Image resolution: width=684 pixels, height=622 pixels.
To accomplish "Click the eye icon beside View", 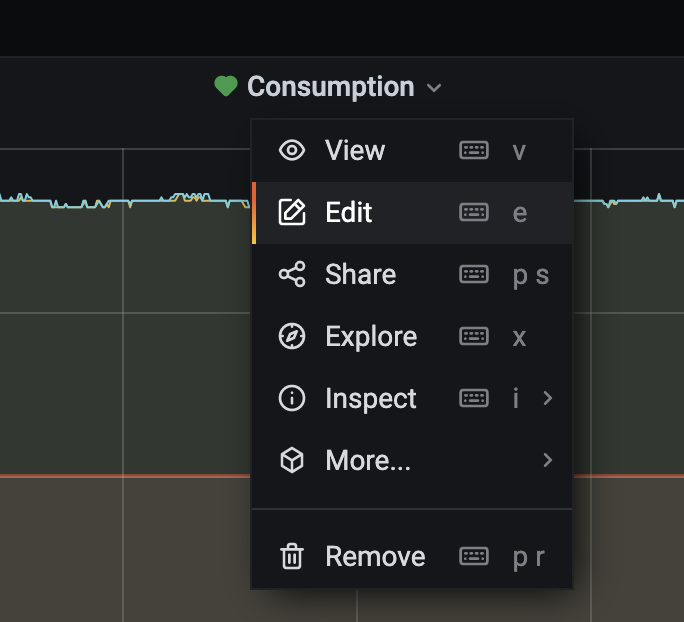I will point(292,151).
